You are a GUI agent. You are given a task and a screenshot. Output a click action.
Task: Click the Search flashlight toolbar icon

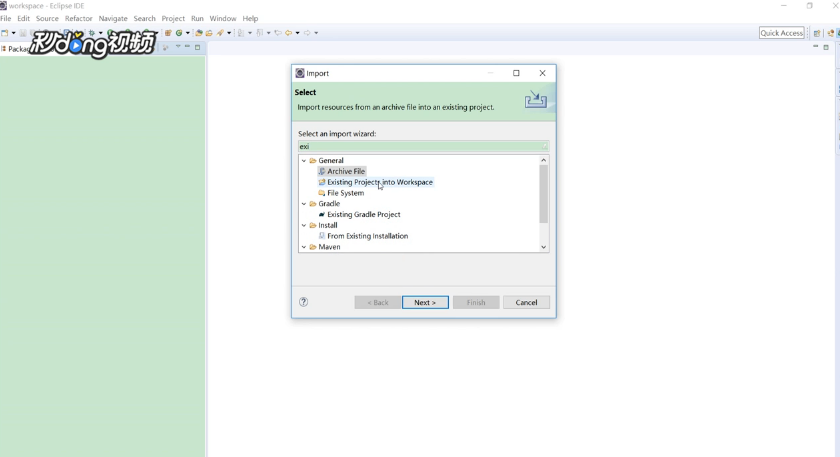[x=220, y=33]
